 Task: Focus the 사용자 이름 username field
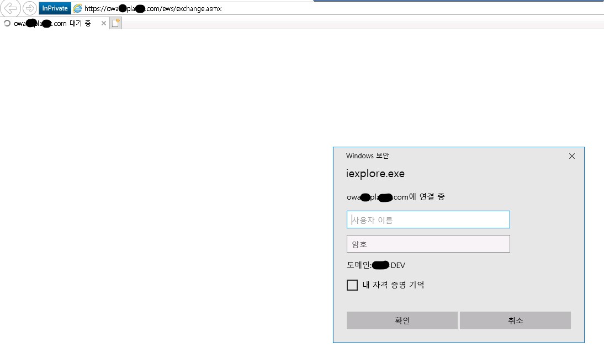tap(428, 220)
